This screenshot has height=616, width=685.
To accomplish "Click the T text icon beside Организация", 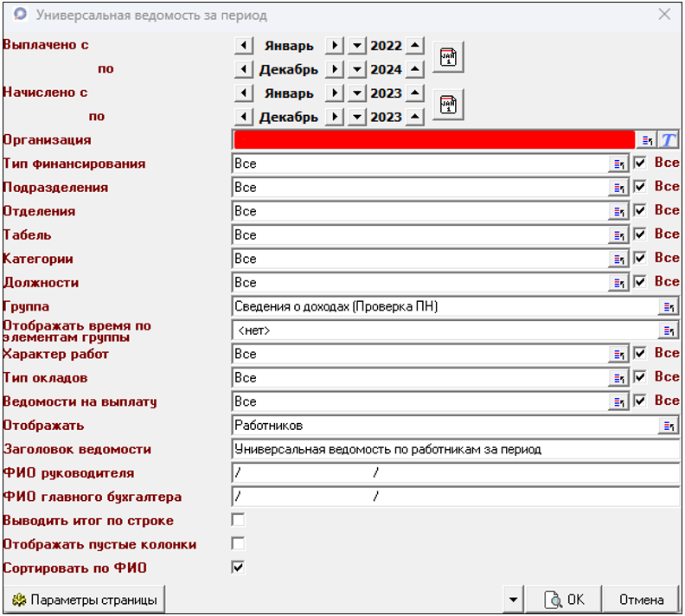I will click(669, 140).
